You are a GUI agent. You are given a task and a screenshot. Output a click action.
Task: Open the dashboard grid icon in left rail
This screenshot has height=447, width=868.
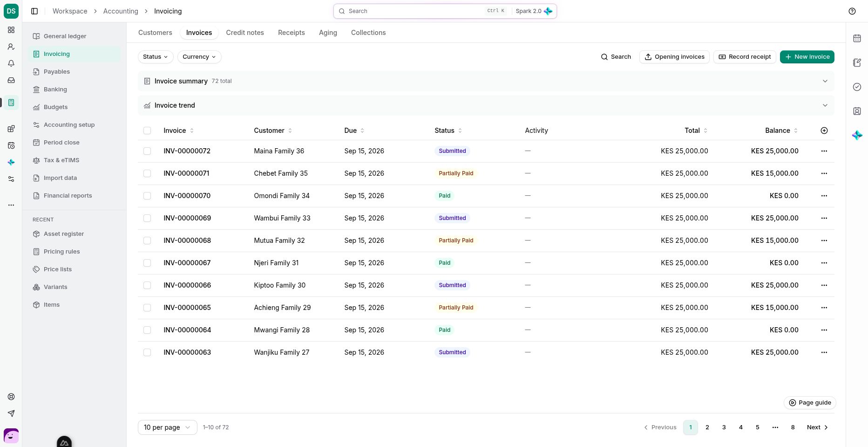coord(11,30)
